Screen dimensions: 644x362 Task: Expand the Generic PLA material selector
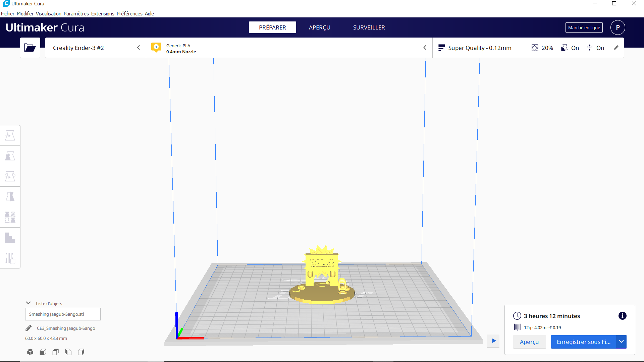click(x=289, y=48)
